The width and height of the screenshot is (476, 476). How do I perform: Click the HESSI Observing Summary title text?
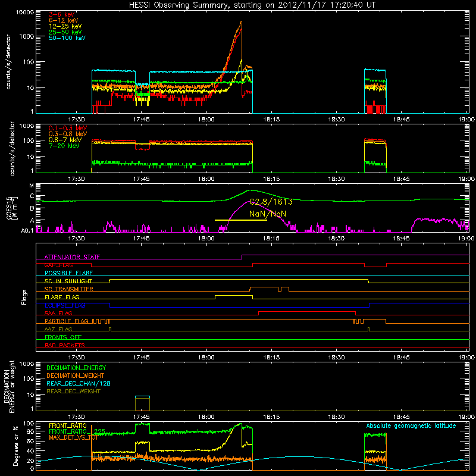pos(252,5)
